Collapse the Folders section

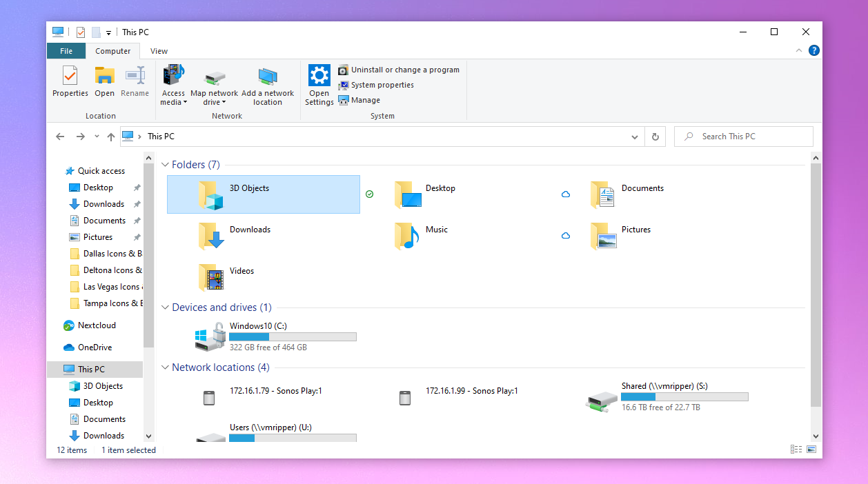(164, 164)
